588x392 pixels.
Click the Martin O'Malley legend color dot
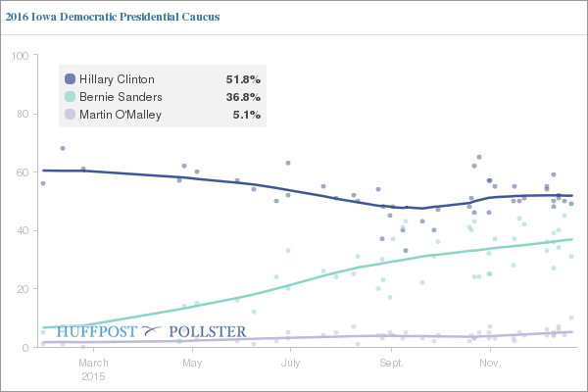click(69, 116)
